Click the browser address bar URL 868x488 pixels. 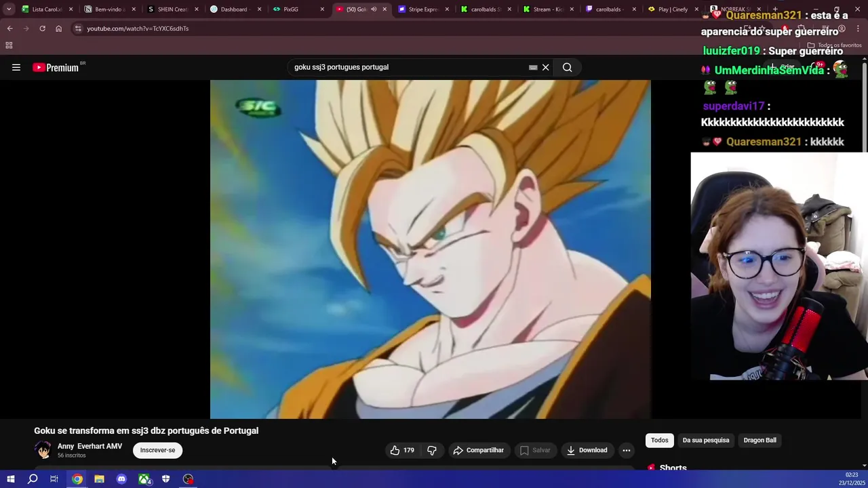(138, 28)
